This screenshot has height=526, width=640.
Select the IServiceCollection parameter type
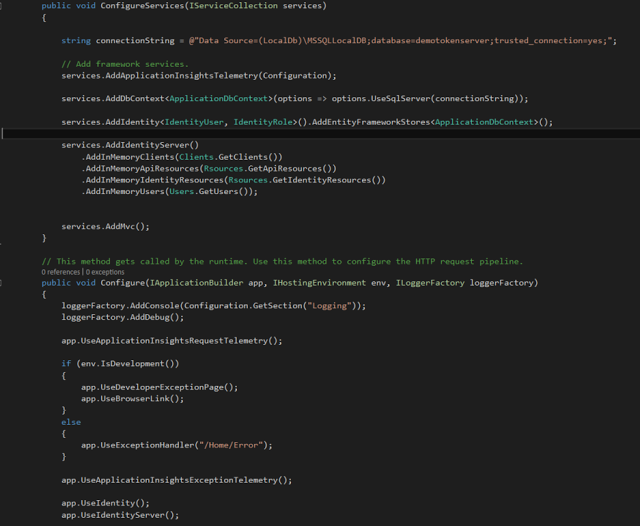[233, 6]
